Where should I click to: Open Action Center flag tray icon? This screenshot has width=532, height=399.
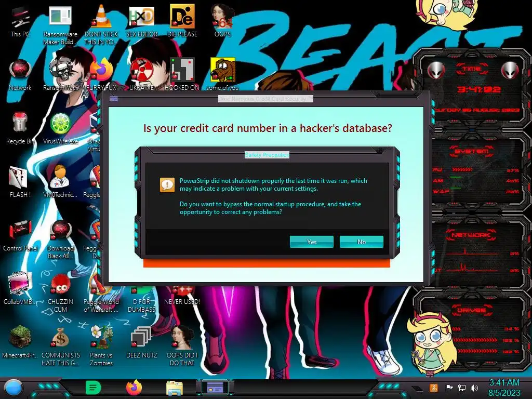pos(449,388)
